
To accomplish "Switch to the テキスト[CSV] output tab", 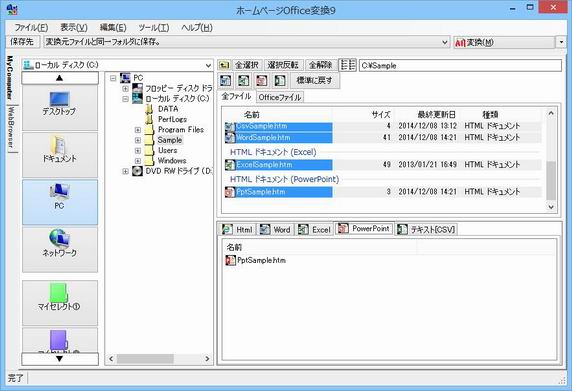I will [x=426, y=229].
